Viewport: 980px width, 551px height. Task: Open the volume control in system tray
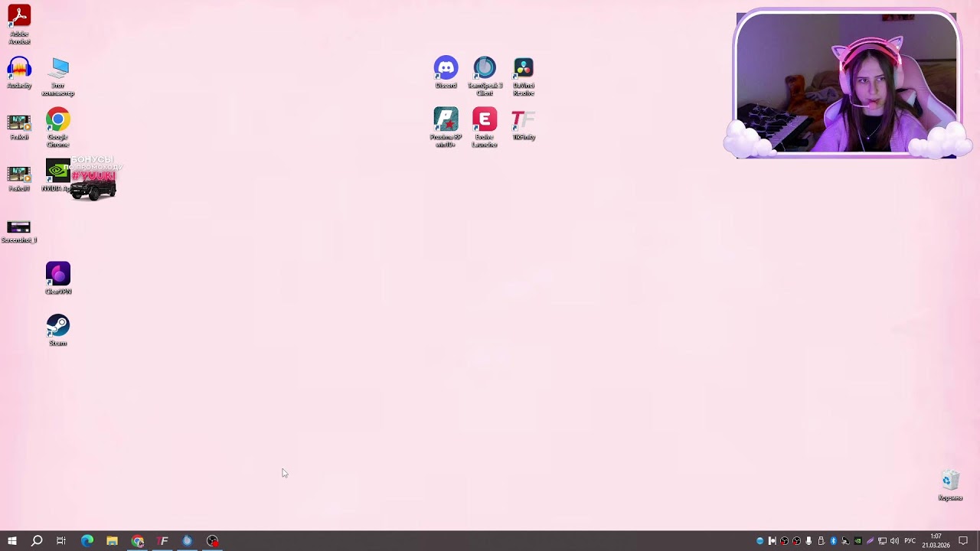pos(894,541)
